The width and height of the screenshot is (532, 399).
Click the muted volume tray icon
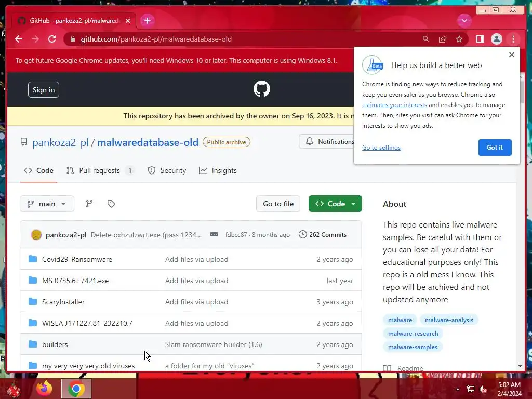point(483,389)
